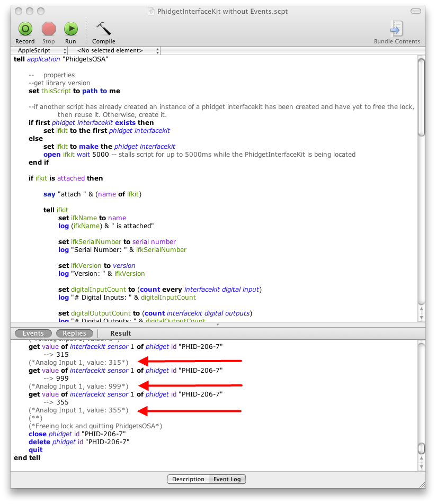
Task: Click 'set thisScript to path to me' line
Action: (74, 91)
